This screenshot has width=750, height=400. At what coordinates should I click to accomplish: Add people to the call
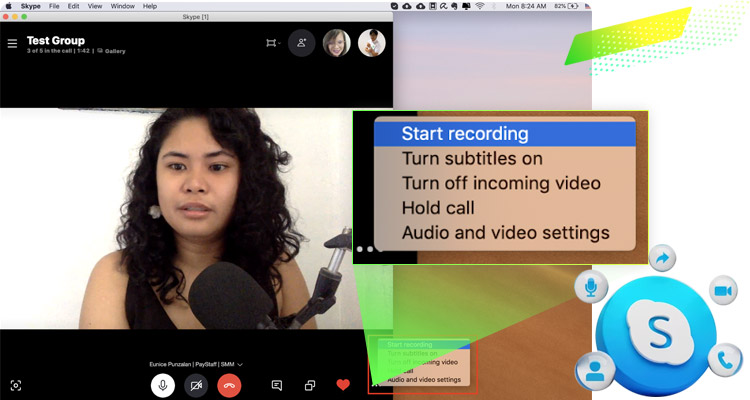point(301,43)
